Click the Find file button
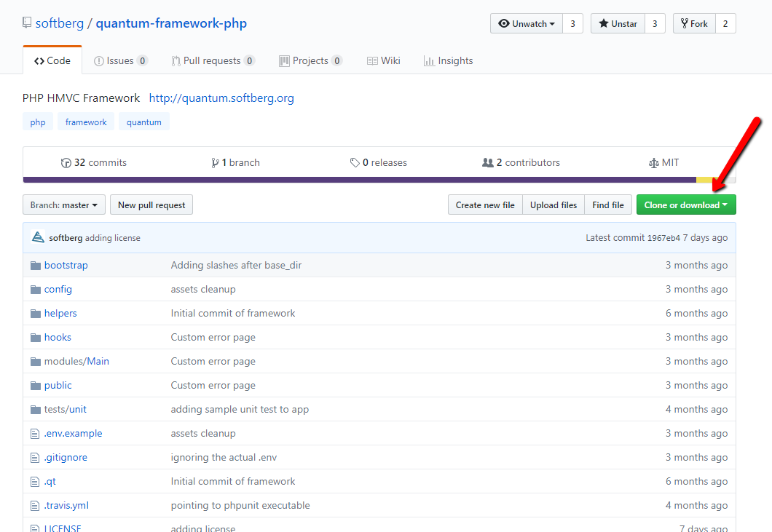 pyautogui.click(x=608, y=205)
